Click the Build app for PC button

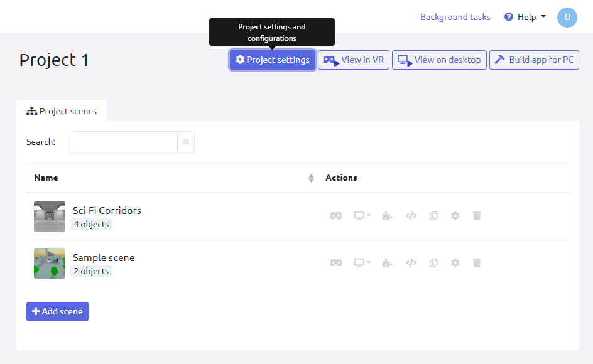tap(534, 60)
